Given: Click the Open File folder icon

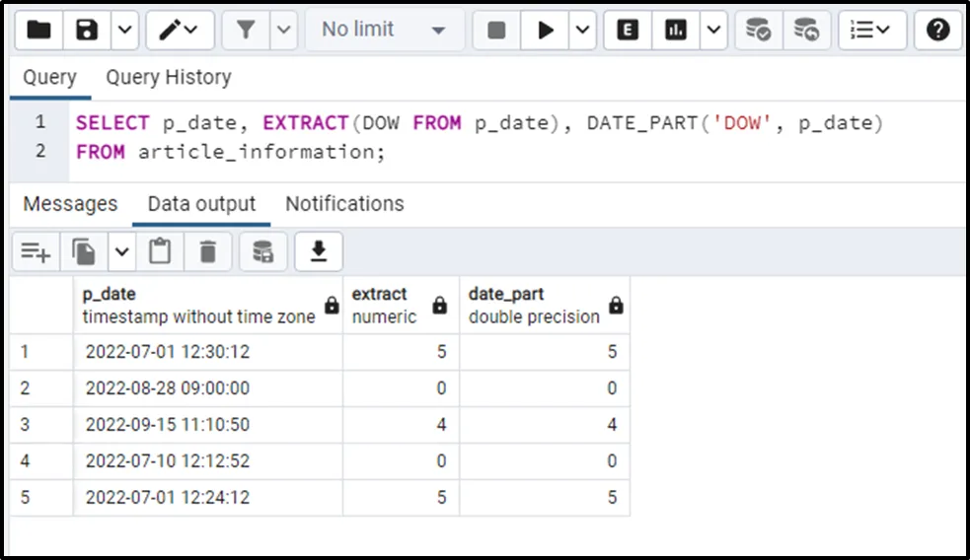Looking at the screenshot, I should click(x=39, y=31).
